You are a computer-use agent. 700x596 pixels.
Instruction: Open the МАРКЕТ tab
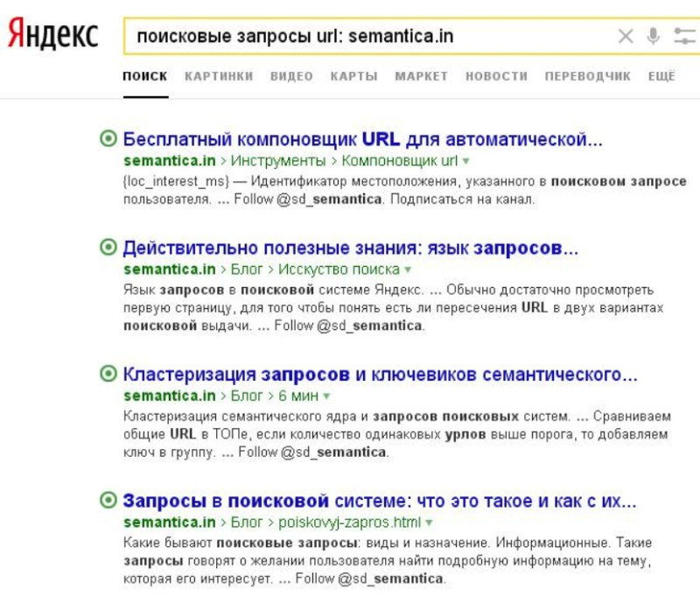422,76
